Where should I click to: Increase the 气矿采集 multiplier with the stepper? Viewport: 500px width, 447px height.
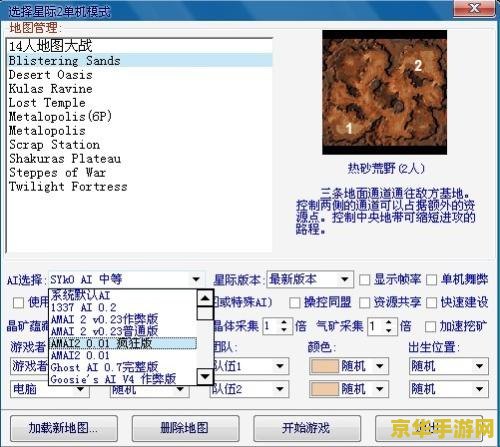coord(389,322)
